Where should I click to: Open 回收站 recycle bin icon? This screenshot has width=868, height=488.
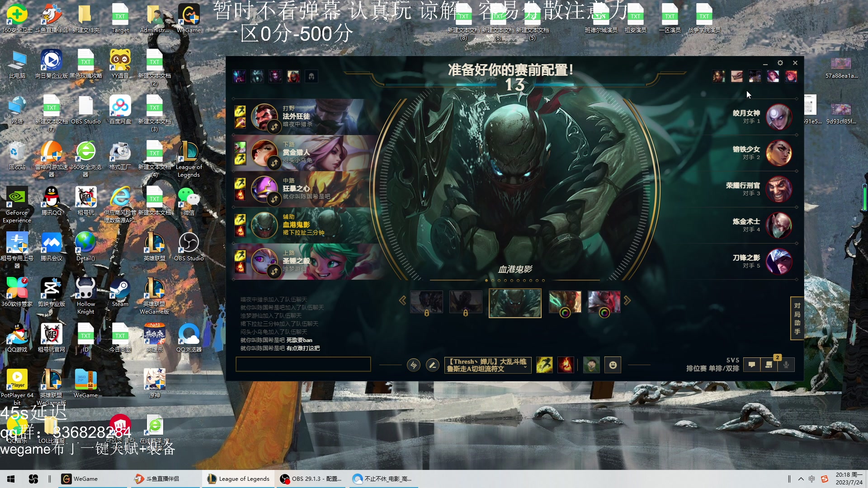[17, 155]
